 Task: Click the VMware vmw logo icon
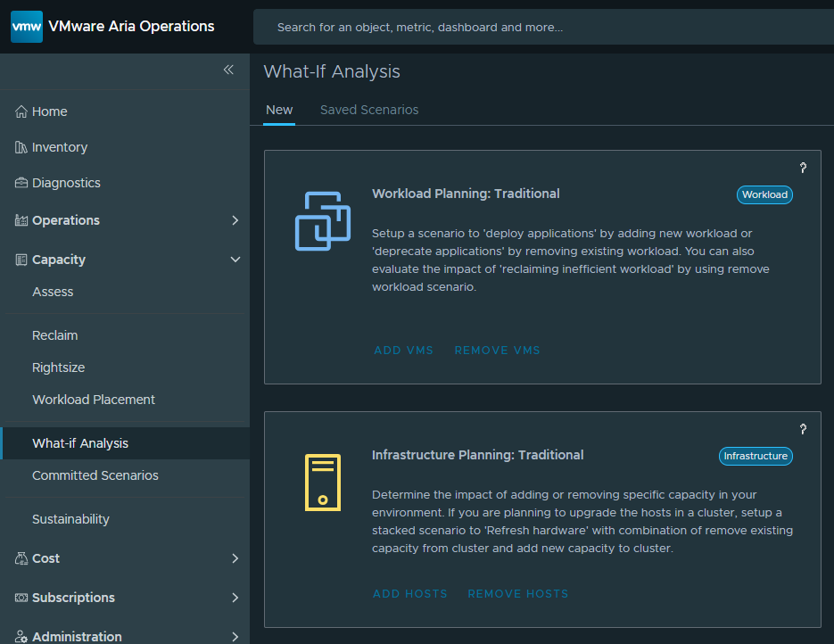pyautogui.click(x=27, y=27)
